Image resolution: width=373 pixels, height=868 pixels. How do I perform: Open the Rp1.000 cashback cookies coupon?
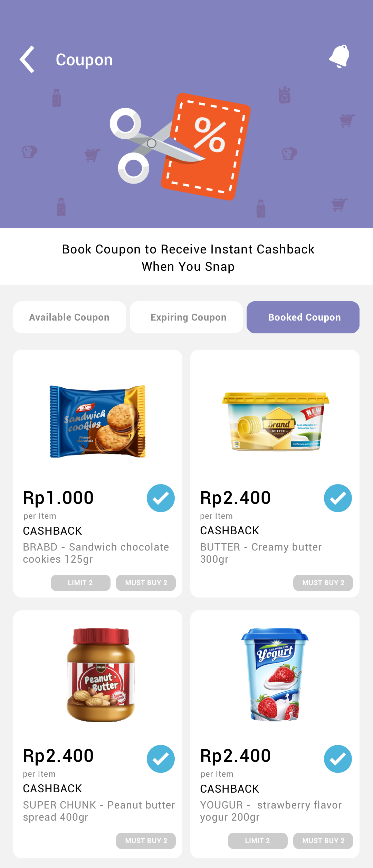point(98,473)
